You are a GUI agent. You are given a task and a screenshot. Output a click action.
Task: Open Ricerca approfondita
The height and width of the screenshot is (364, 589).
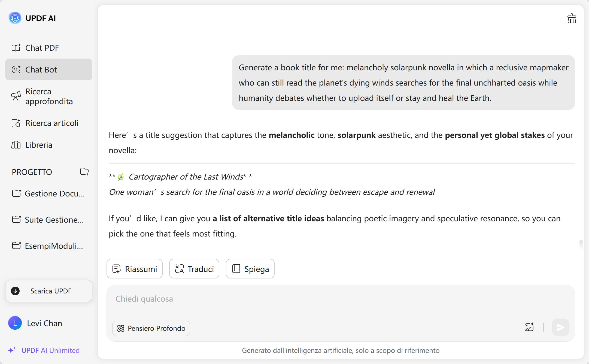[x=48, y=96]
